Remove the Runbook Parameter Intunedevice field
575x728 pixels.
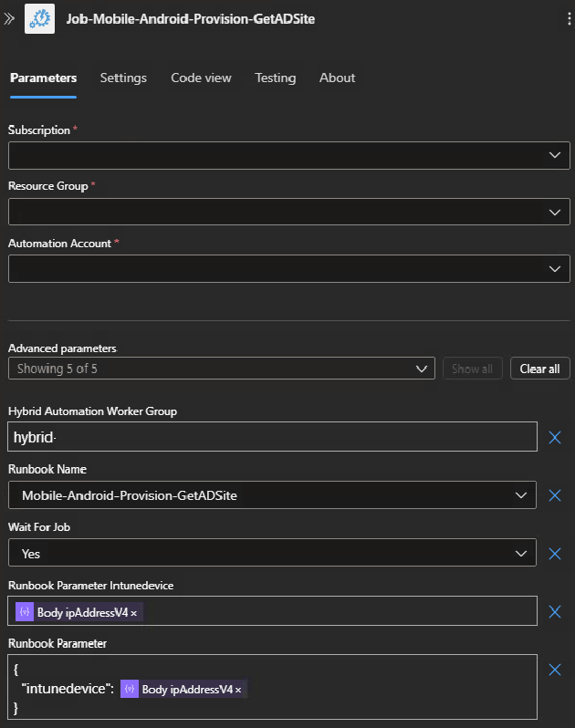tap(554, 612)
